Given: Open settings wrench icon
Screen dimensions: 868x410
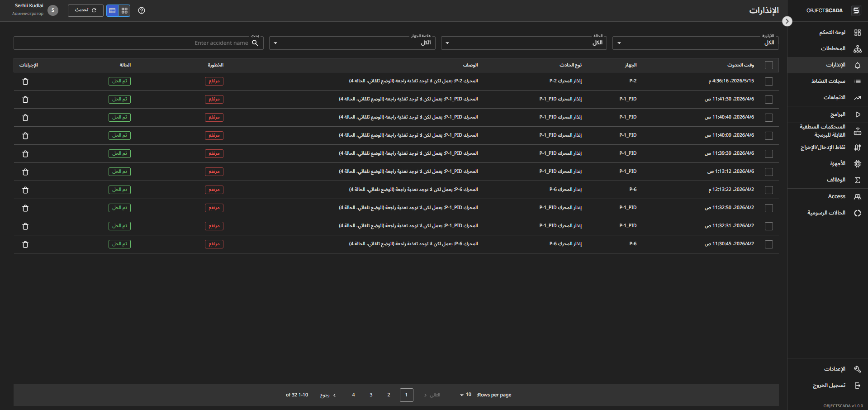Looking at the screenshot, I should point(857,369).
